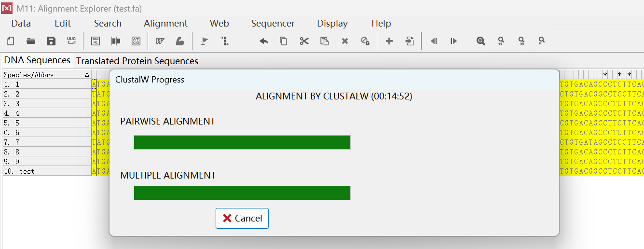Save the session with the floppy disk icon
Viewport: 644px width, 249px height.
(51, 41)
